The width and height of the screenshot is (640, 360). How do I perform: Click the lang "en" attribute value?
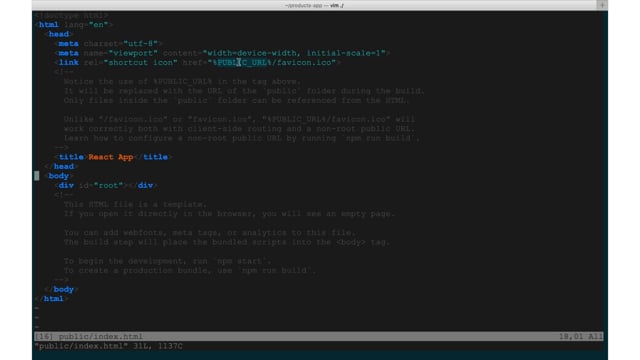(x=98, y=25)
